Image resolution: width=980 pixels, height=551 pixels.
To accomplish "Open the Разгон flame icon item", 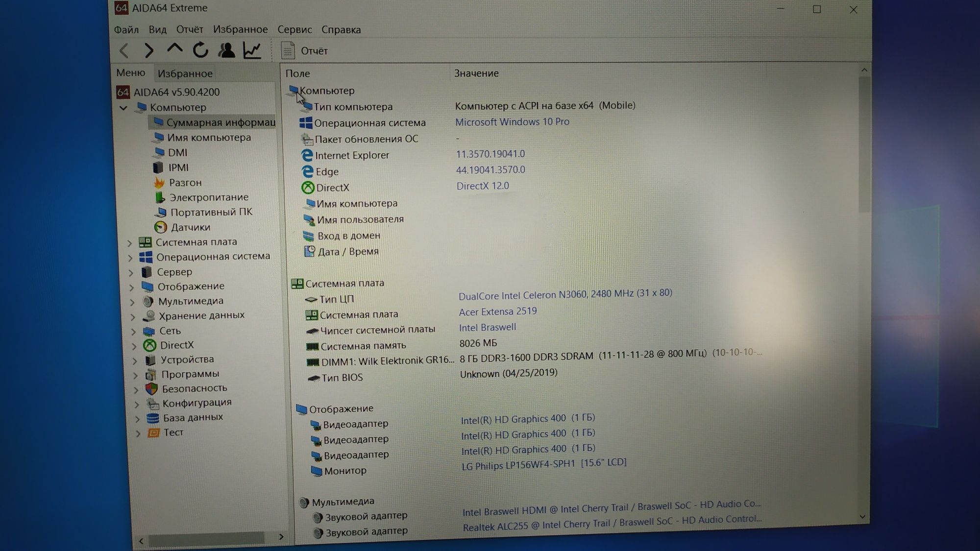I will point(159,183).
